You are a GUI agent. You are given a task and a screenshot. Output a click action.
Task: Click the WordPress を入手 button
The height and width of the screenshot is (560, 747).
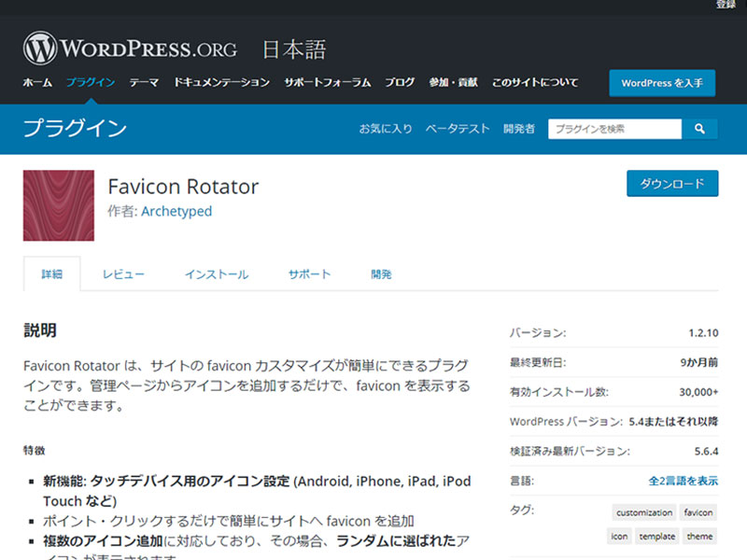pyautogui.click(x=662, y=82)
